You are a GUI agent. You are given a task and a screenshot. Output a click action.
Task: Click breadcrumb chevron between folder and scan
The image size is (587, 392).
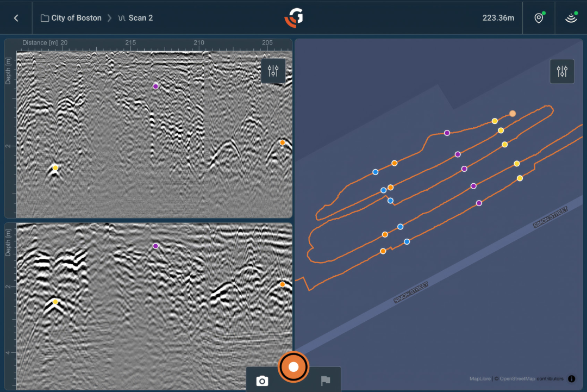(x=109, y=18)
